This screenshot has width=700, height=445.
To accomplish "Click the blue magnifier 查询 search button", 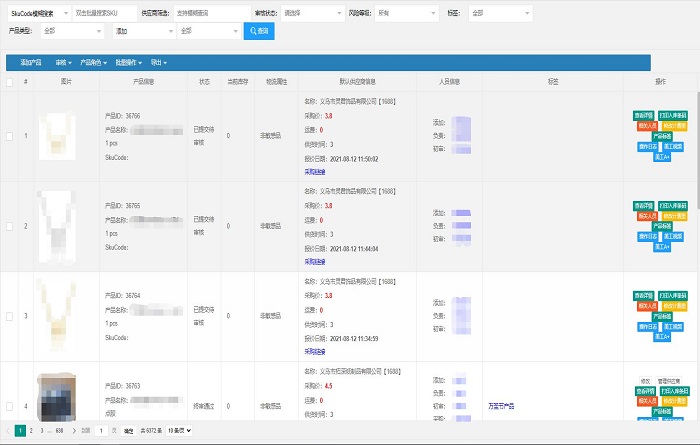I will click(259, 31).
